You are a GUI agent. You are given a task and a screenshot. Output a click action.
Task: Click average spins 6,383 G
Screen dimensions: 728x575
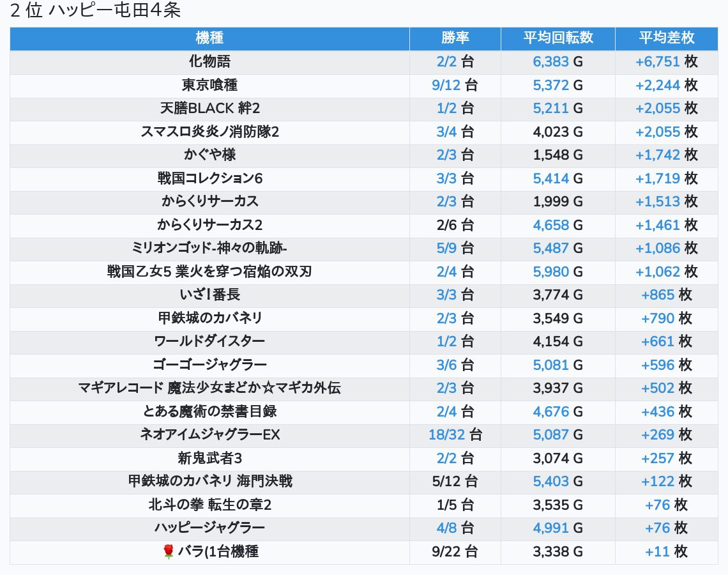pos(558,62)
